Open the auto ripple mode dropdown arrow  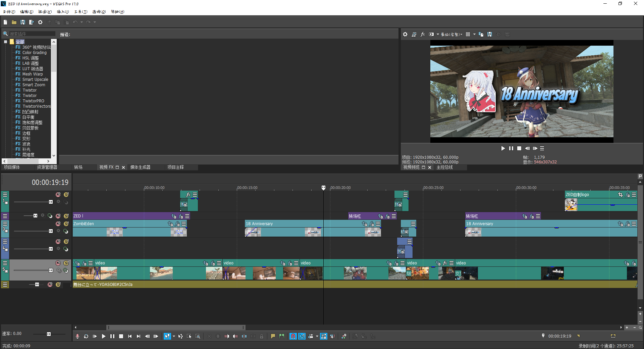click(x=317, y=336)
